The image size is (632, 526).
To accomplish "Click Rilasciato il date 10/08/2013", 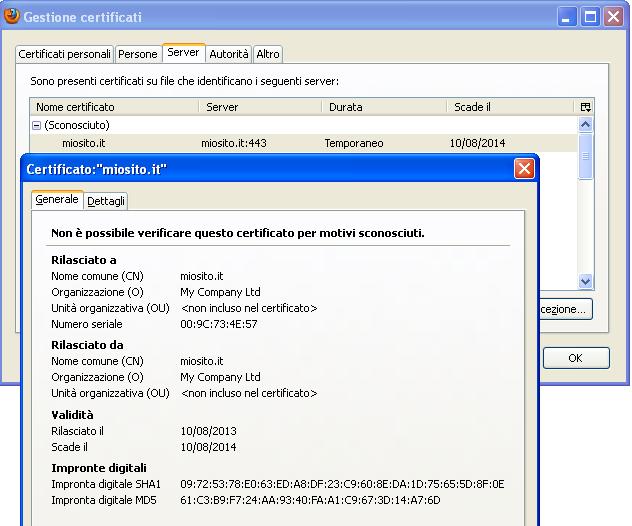I will pos(208,431).
